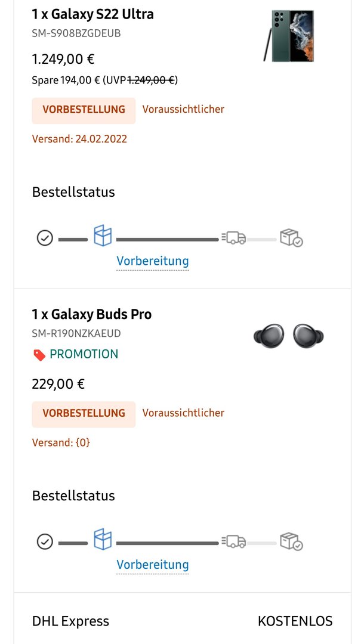Click the order-confirmed checkmark icon for S22 Ultra

[45, 238]
